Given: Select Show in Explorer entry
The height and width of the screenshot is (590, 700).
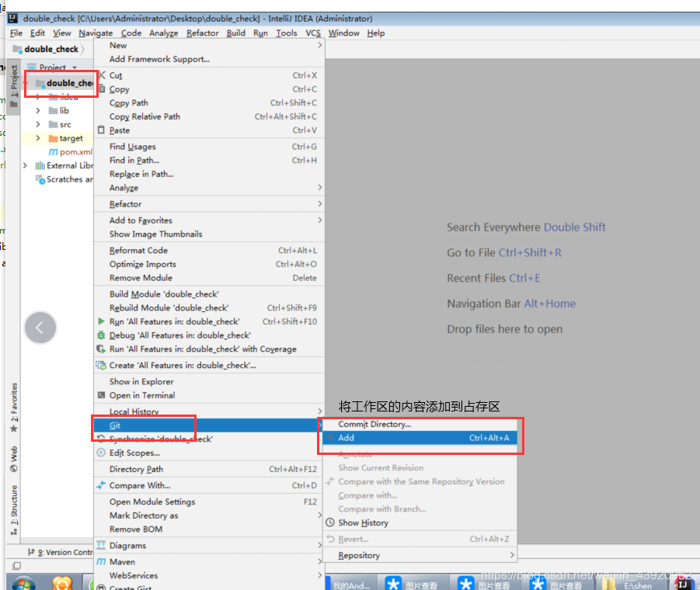Looking at the screenshot, I should [x=209, y=381].
